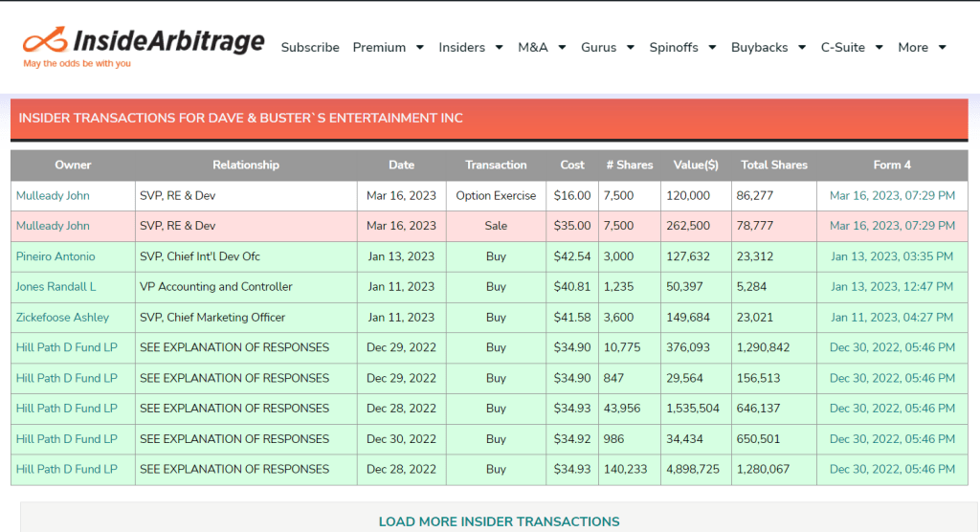Open Pineiro Antonio owner link
This screenshot has width=980, height=532.
(56, 256)
